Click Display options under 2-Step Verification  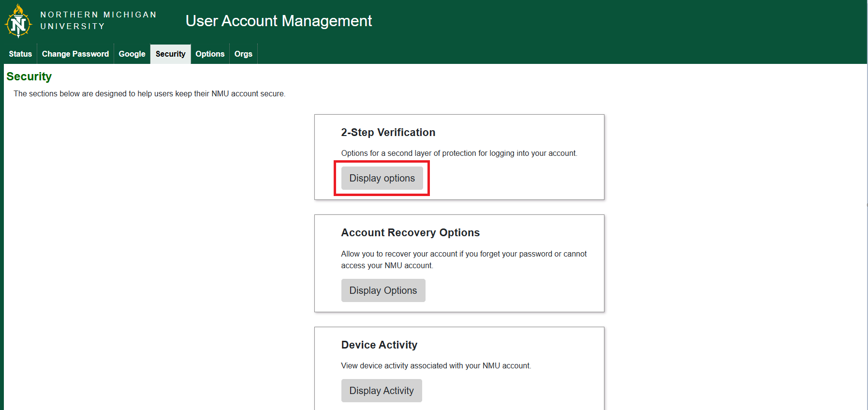382,178
